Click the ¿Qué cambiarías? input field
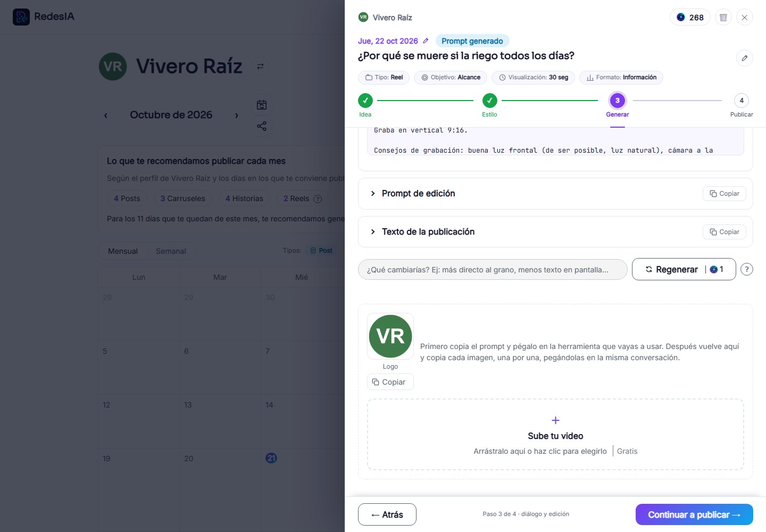The image size is (766, 532). coord(493,270)
